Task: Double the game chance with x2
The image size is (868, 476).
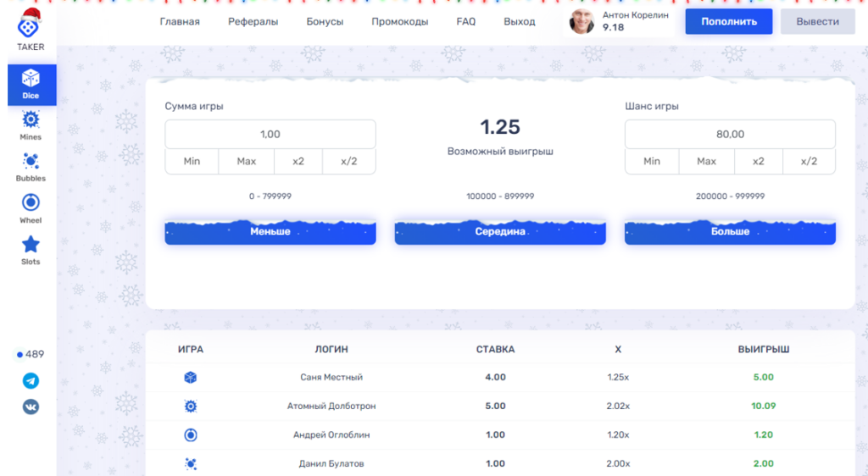Action: tap(759, 162)
